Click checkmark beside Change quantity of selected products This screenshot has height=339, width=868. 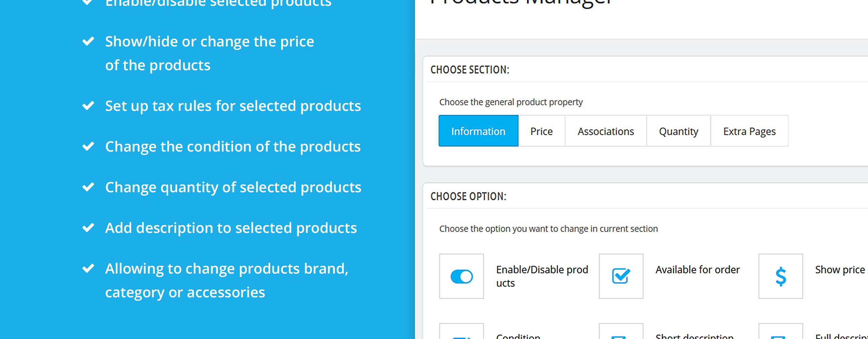88,187
